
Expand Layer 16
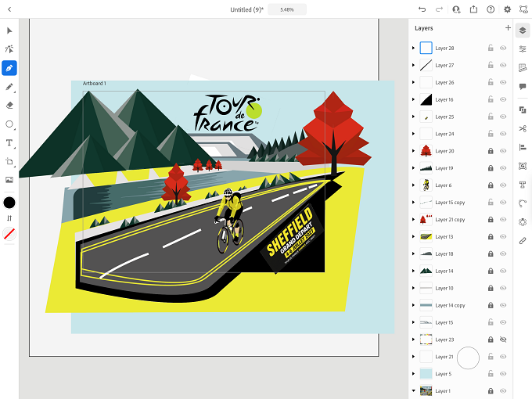pos(413,99)
